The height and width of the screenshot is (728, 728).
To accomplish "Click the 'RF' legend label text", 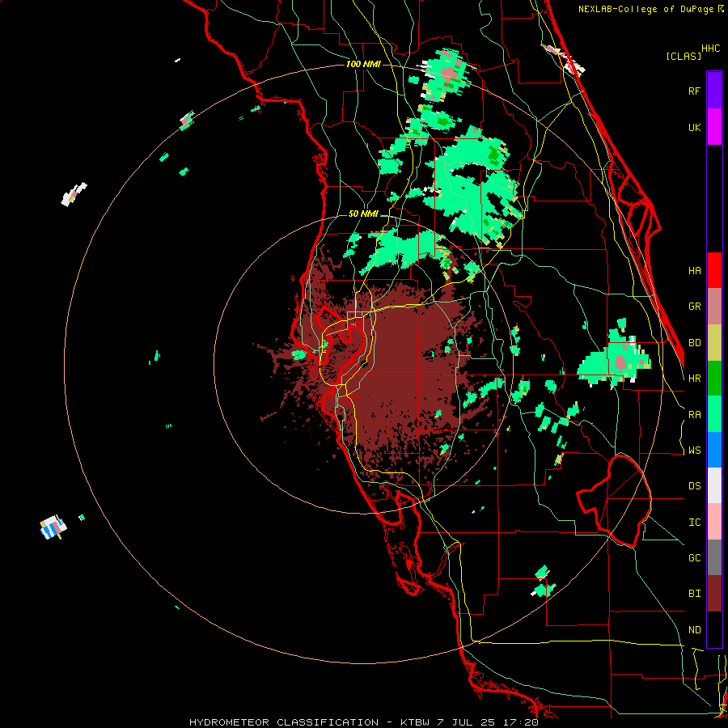I will (694, 91).
